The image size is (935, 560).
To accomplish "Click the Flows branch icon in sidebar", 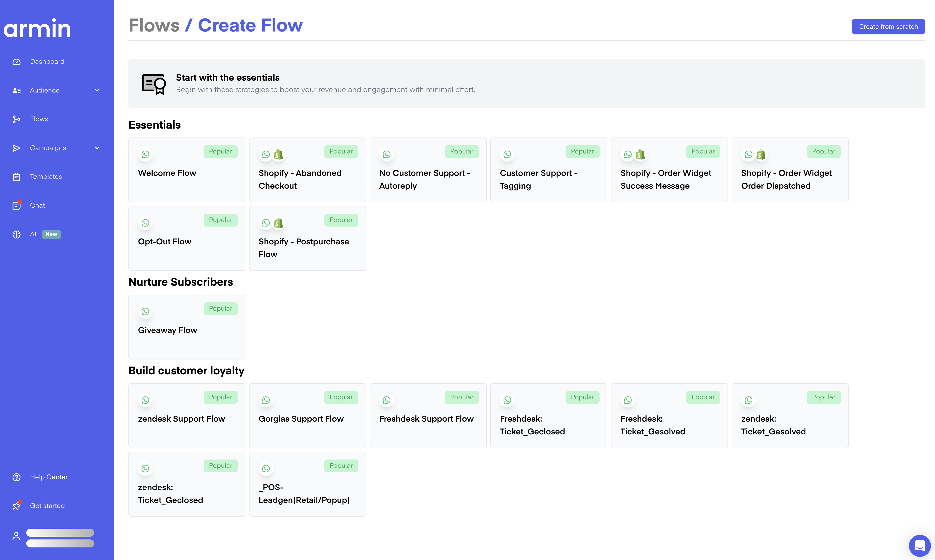I will [16, 119].
